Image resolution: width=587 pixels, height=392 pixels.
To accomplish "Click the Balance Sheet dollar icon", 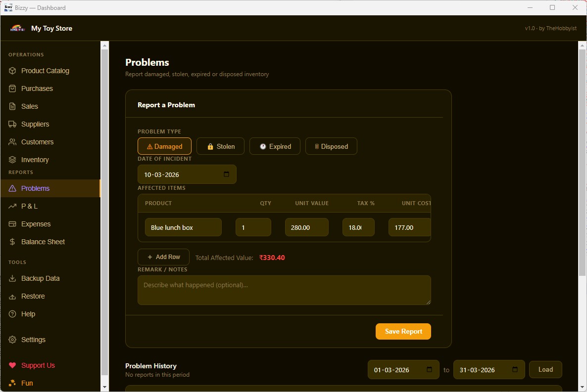I will pos(12,242).
